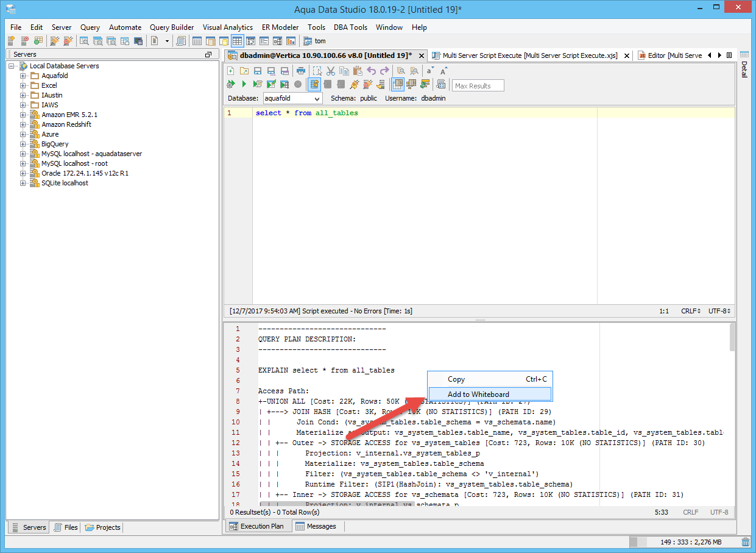Viewport: 756px width, 553px height.
Task: Click the highlighted grid icon in main toolbar
Action: point(237,41)
